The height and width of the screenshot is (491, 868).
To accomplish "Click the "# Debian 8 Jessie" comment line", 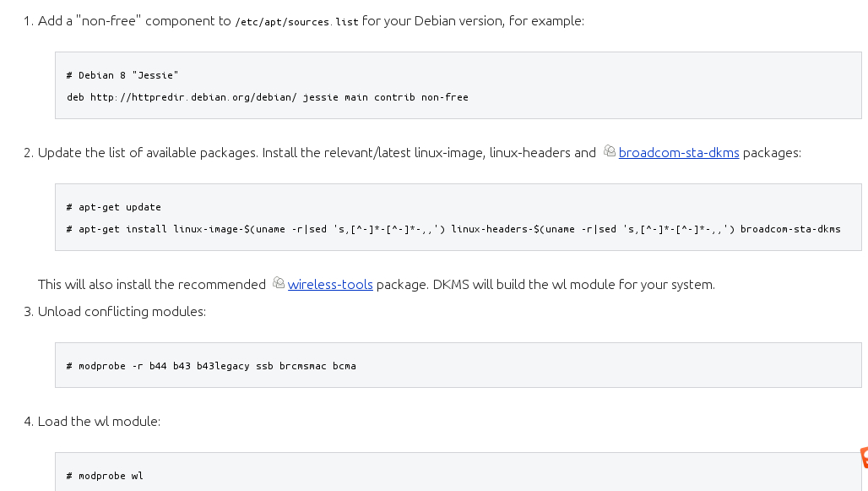I will coord(122,75).
